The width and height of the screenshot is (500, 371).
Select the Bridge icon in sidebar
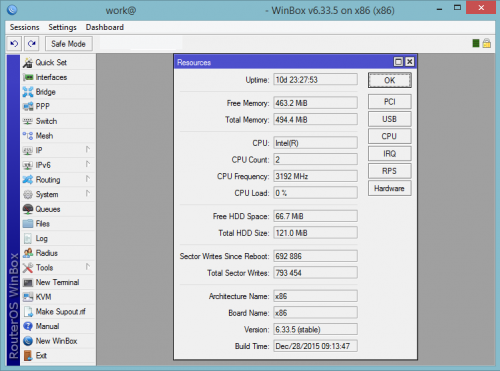coord(28,92)
